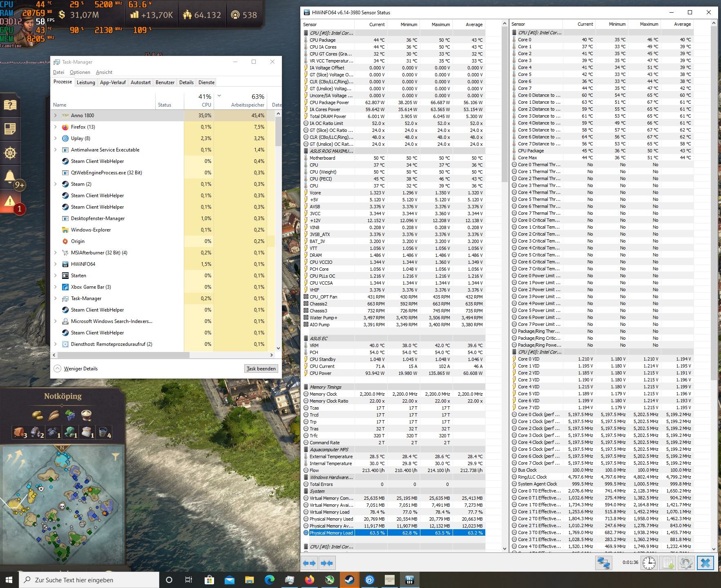721x588 pixels.
Task: Open Firefox from the taskbar
Action: (309, 580)
